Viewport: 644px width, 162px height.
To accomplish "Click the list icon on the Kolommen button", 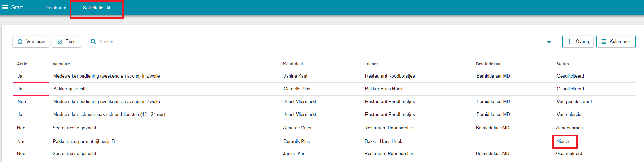I will click(604, 42).
